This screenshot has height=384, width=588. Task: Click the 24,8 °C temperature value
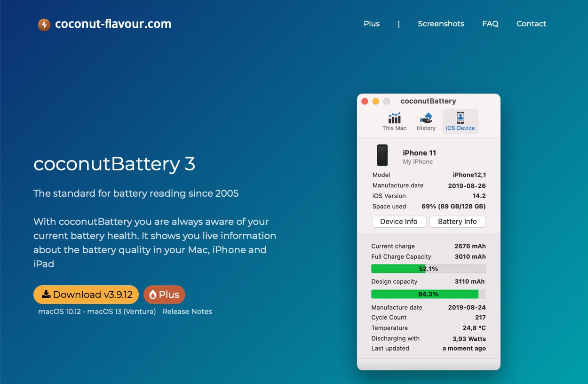click(474, 328)
